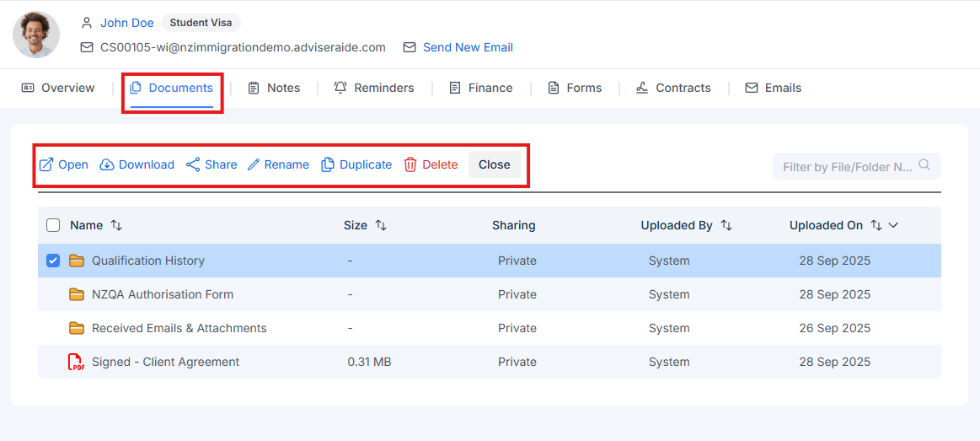Go to the Contracts tab

coord(674,89)
